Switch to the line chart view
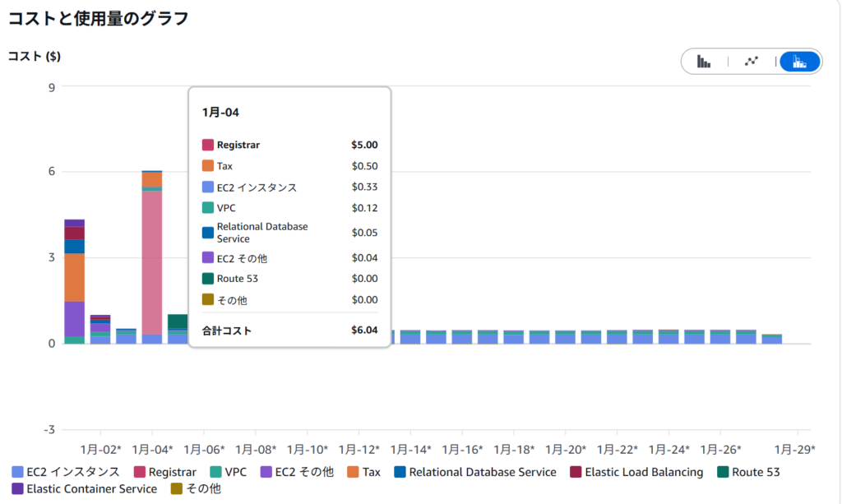Viewport: 842px width, 504px height. coord(751,61)
